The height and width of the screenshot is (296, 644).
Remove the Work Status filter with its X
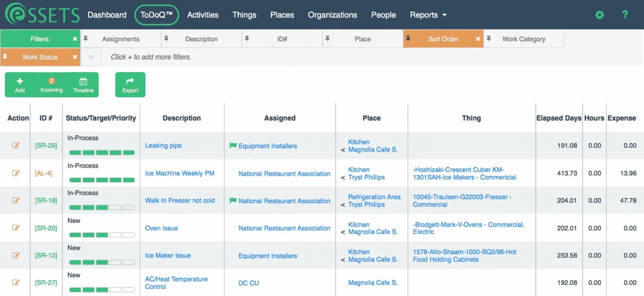[x=75, y=57]
